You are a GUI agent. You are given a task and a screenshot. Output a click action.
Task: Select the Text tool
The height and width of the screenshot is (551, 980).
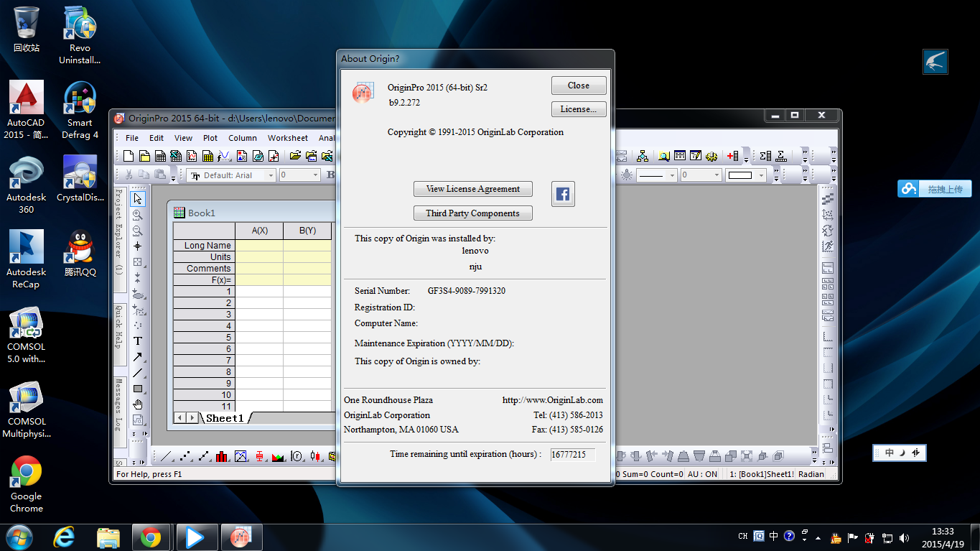138,341
